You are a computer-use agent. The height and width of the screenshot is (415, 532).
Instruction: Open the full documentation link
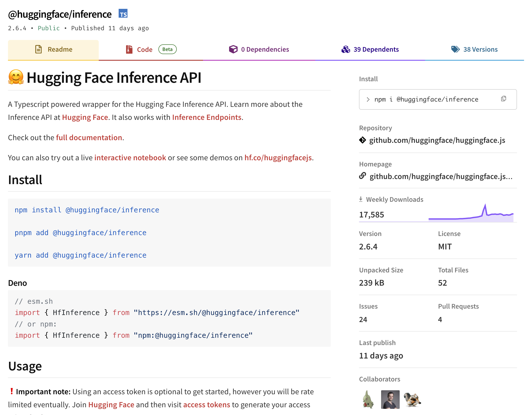(89, 138)
